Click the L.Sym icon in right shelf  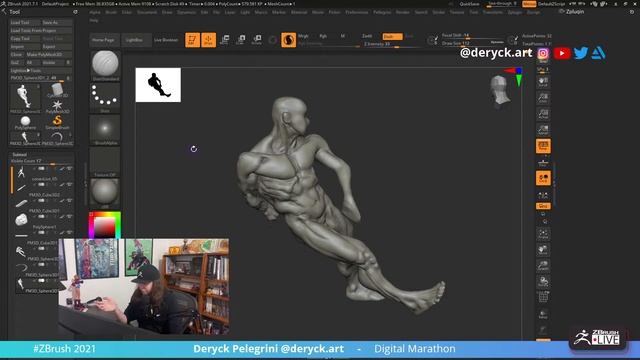click(543, 195)
